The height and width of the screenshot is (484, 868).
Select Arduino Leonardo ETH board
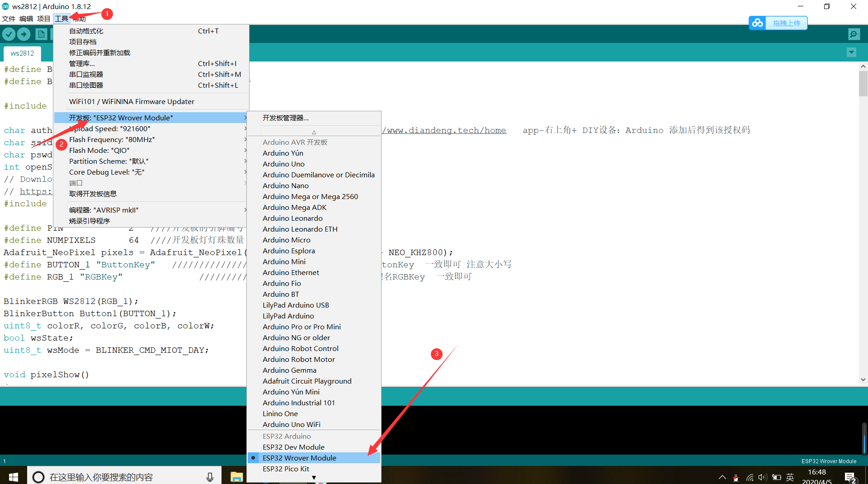[x=314, y=229]
